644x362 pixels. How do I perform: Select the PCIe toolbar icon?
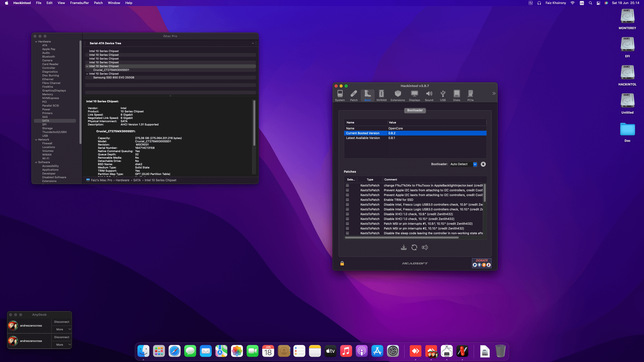[x=470, y=96]
